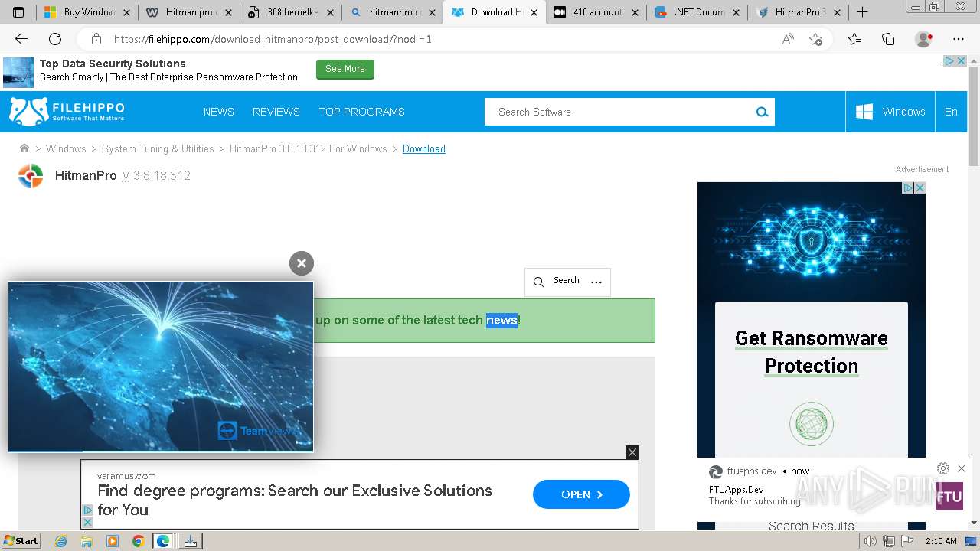Open NEWS section
This screenshot has width=980, height=551.
[219, 112]
